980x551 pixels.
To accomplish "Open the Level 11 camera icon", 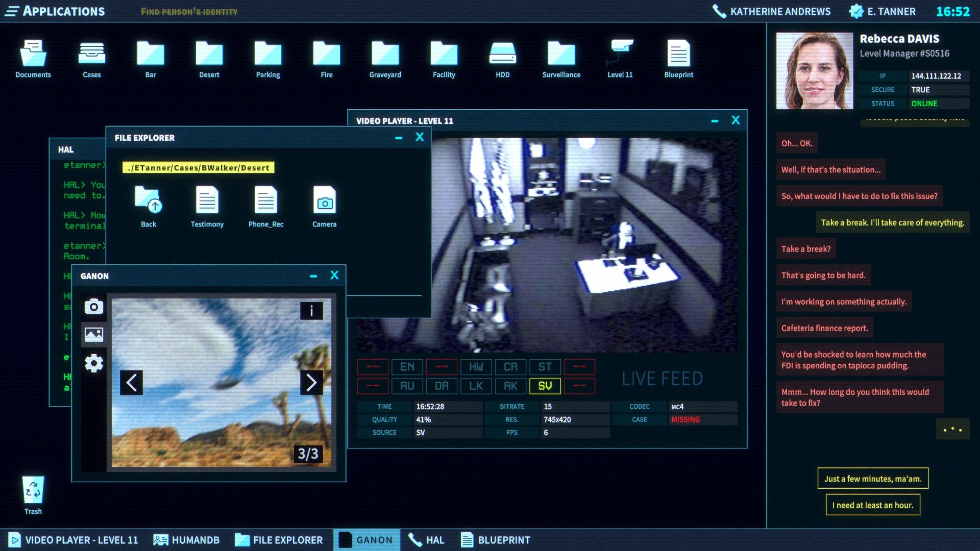I will coord(620,59).
